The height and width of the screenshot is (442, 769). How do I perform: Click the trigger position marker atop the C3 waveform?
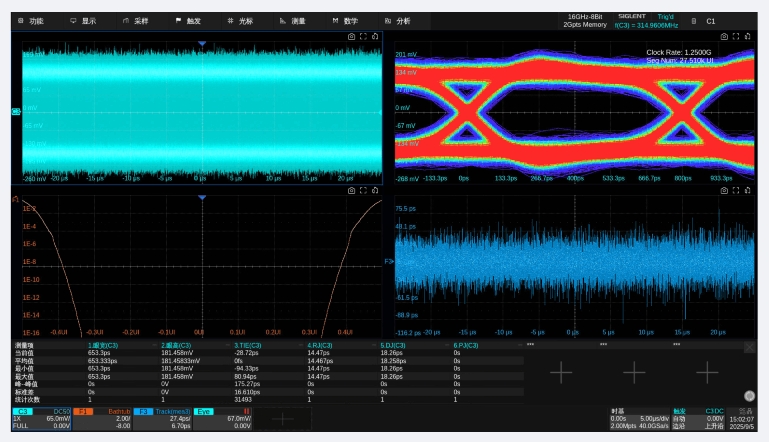[201, 44]
